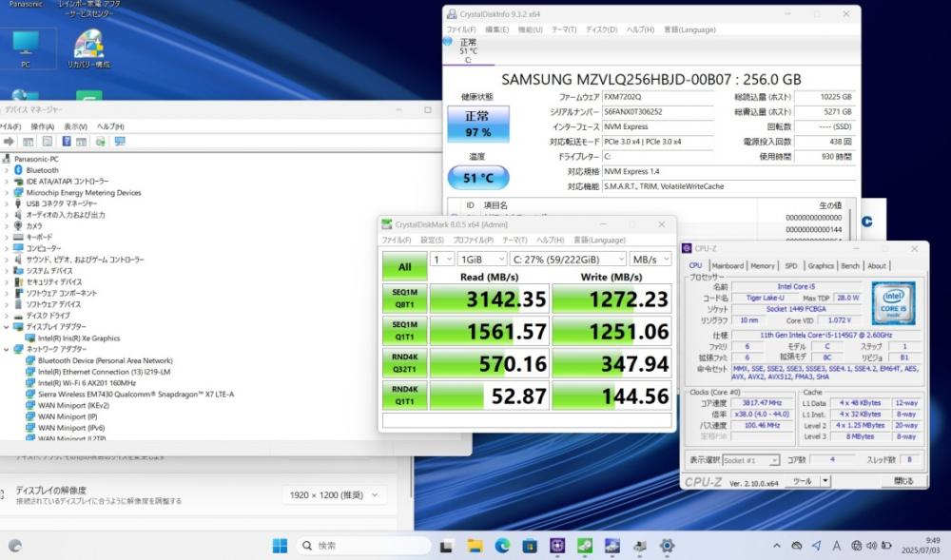Click the back arrow in Device Manager toolbar
Screen dimensions: 951x560
click(x=9, y=142)
